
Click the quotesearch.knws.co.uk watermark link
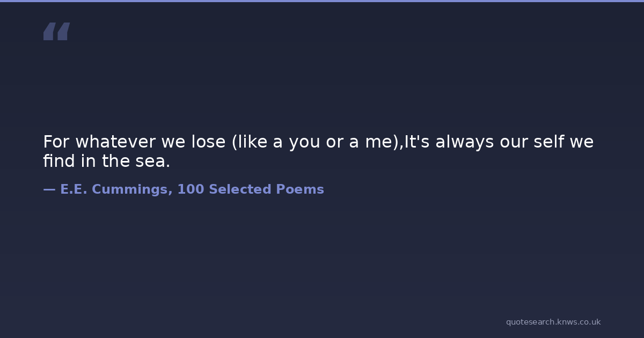[x=553, y=322]
